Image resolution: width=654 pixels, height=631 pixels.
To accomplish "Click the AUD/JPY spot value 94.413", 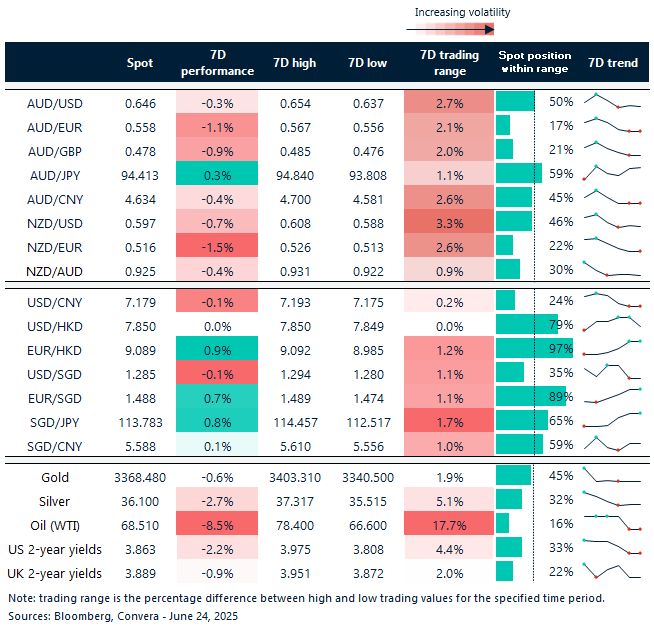I will click(x=140, y=176).
